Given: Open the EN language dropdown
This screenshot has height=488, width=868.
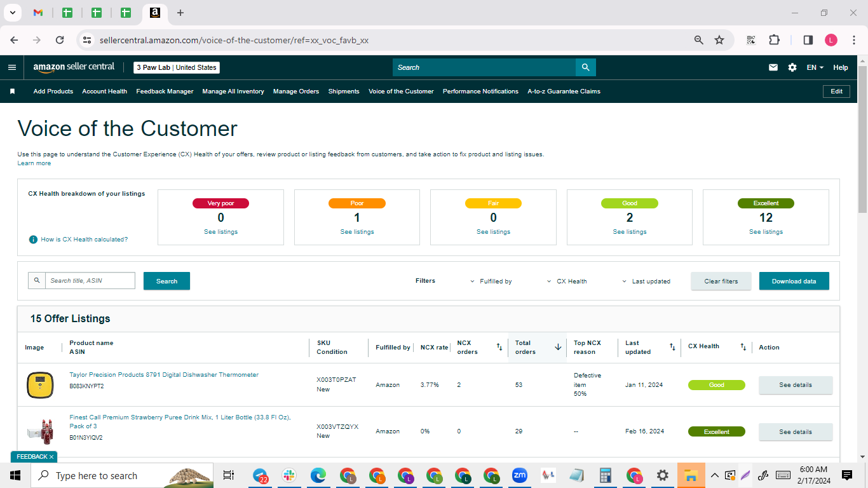Looking at the screenshot, I should [x=815, y=67].
